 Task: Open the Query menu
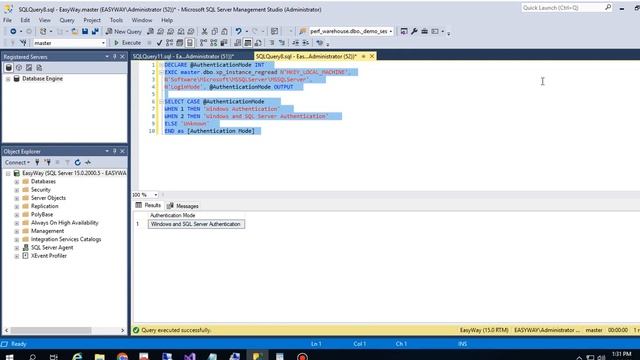[67, 20]
